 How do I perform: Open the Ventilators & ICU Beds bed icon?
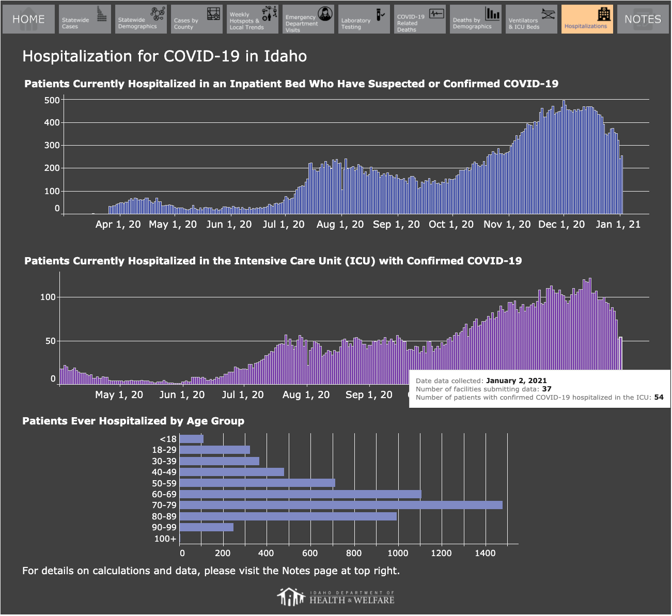[548, 14]
